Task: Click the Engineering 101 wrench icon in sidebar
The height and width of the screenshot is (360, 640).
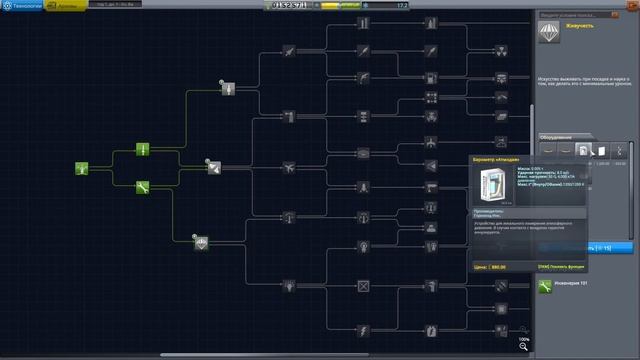Action: point(545,286)
